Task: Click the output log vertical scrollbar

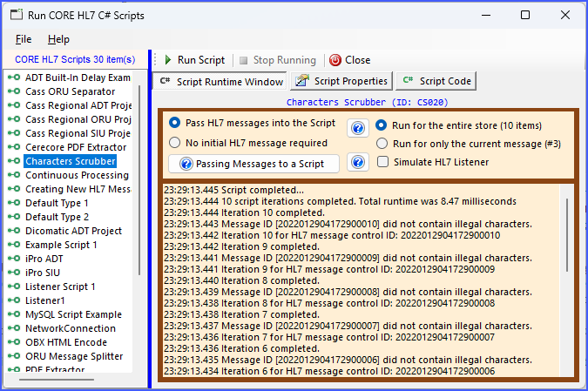Action: coord(566,235)
